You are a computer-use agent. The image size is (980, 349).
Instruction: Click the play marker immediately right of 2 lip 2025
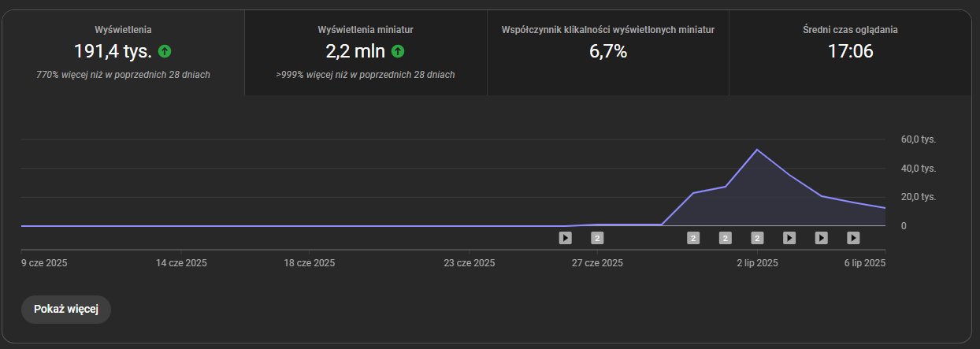coord(789,237)
